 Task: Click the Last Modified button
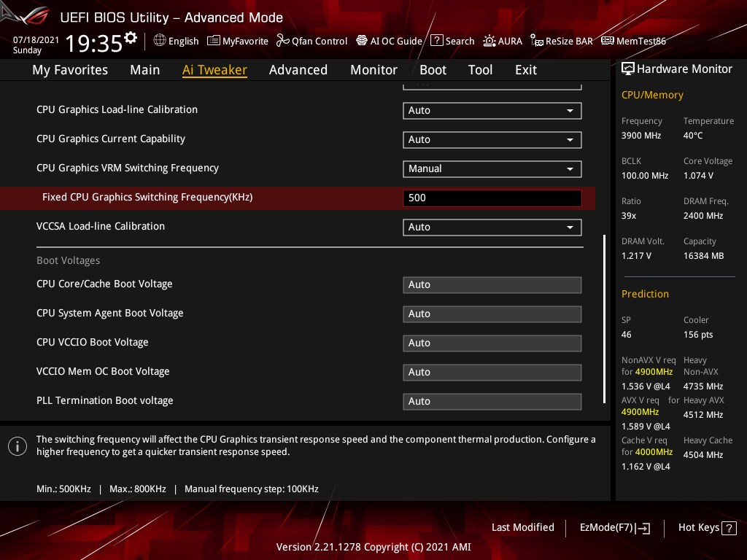pos(523,527)
